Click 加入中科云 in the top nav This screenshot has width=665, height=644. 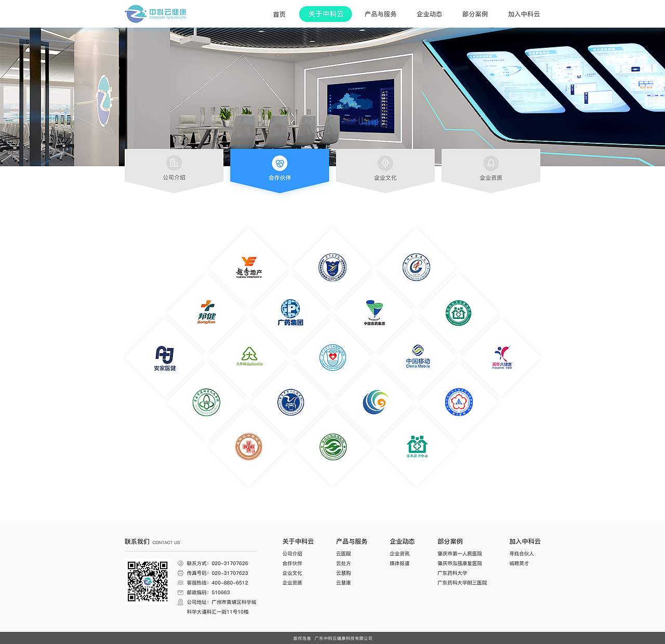pyautogui.click(x=524, y=14)
